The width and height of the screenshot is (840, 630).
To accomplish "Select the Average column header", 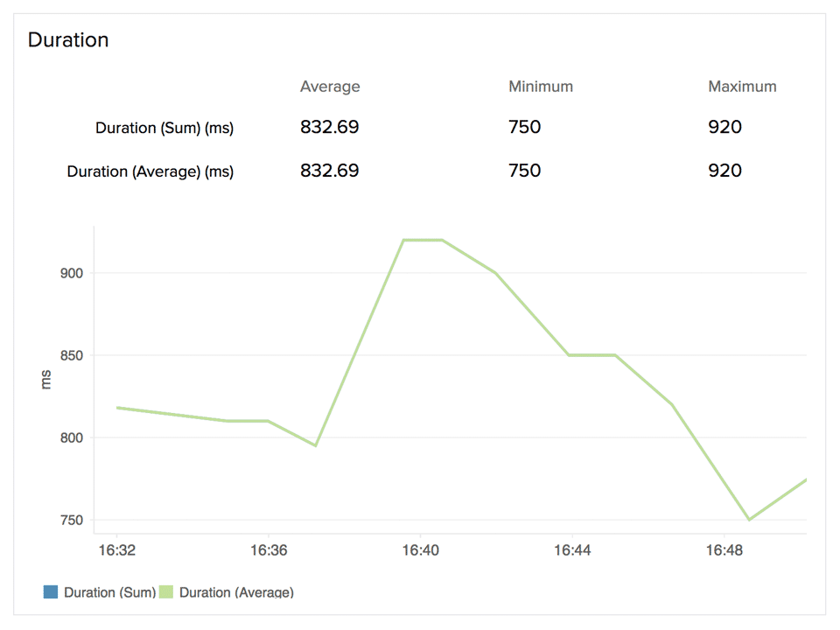I will tap(330, 87).
